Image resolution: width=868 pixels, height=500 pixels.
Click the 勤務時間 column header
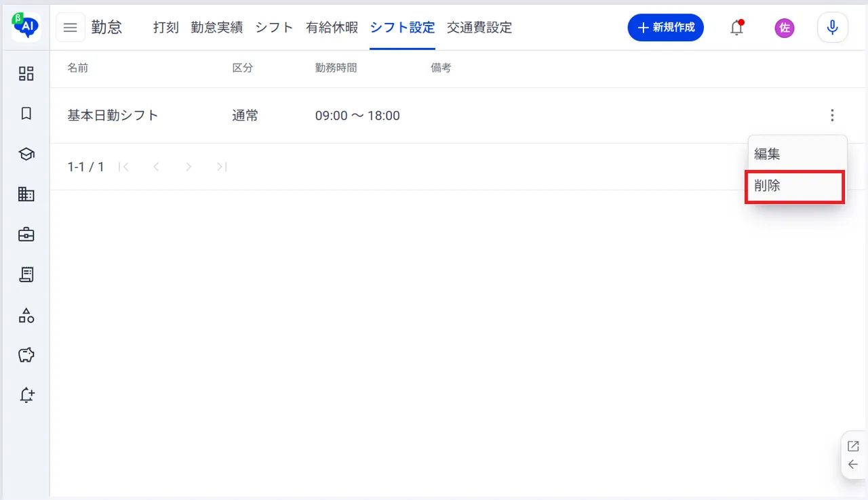coord(336,68)
